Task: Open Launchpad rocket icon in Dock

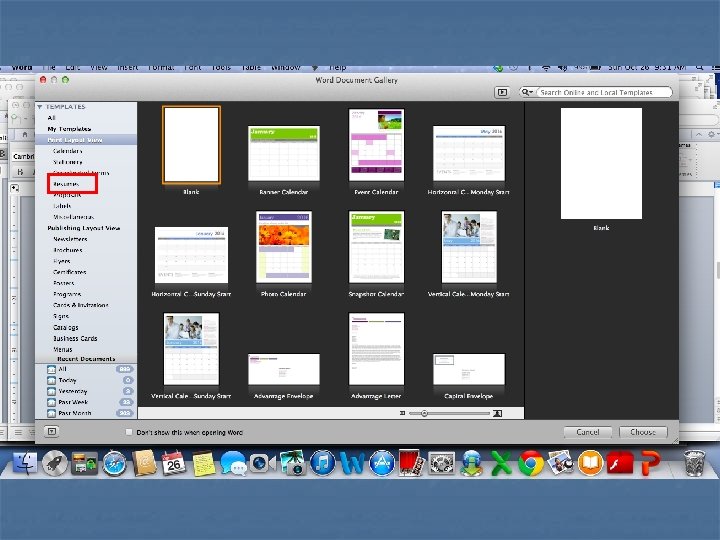Action: pos(55,463)
